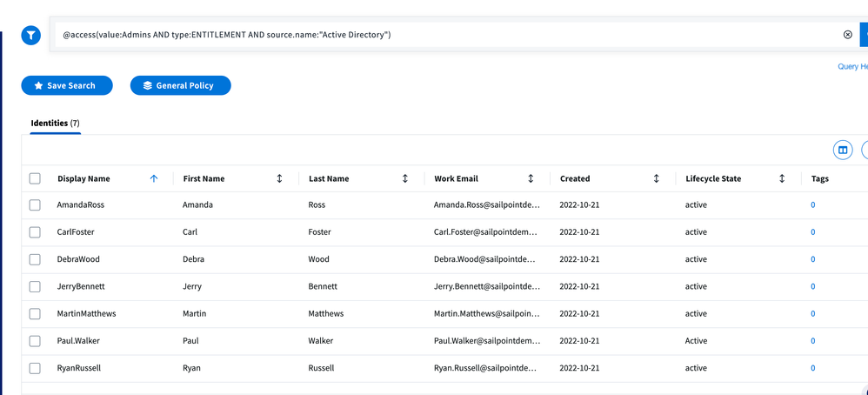
Task: Open tags count for Paul.Walker
Action: 813,341
